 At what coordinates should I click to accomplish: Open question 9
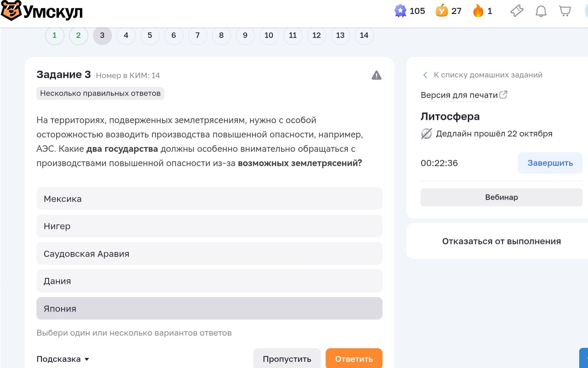click(245, 35)
